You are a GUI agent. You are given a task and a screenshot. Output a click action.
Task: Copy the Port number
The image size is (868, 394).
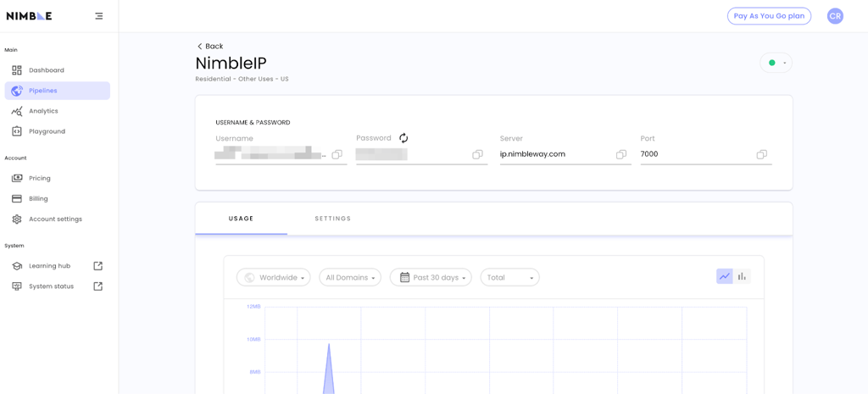(762, 154)
